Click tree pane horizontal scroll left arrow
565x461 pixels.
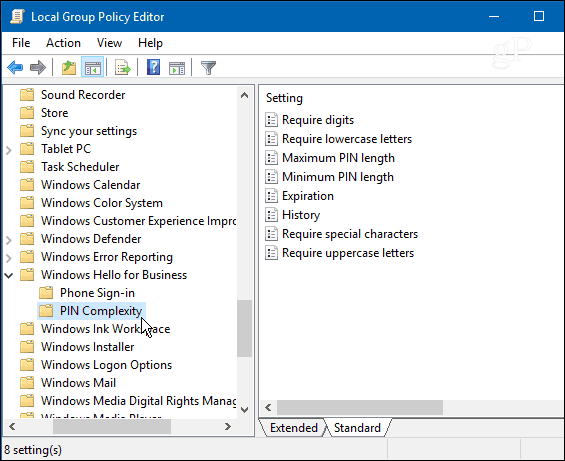click(x=12, y=427)
